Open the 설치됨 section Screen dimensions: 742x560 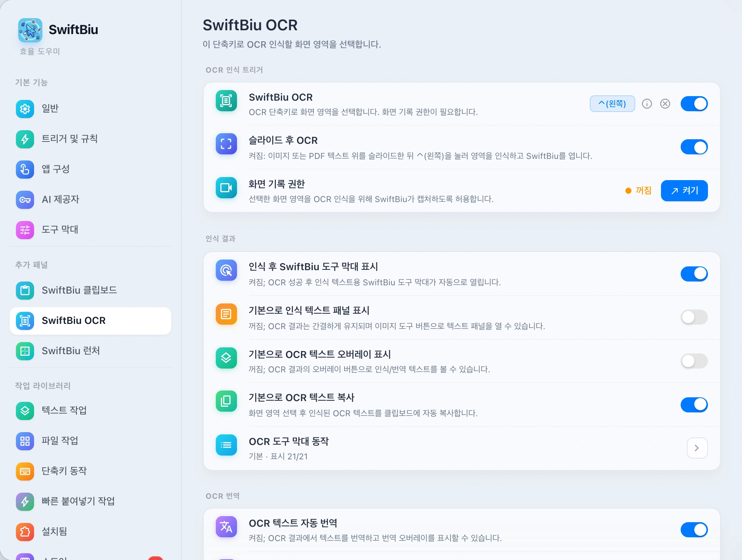coord(90,532)
